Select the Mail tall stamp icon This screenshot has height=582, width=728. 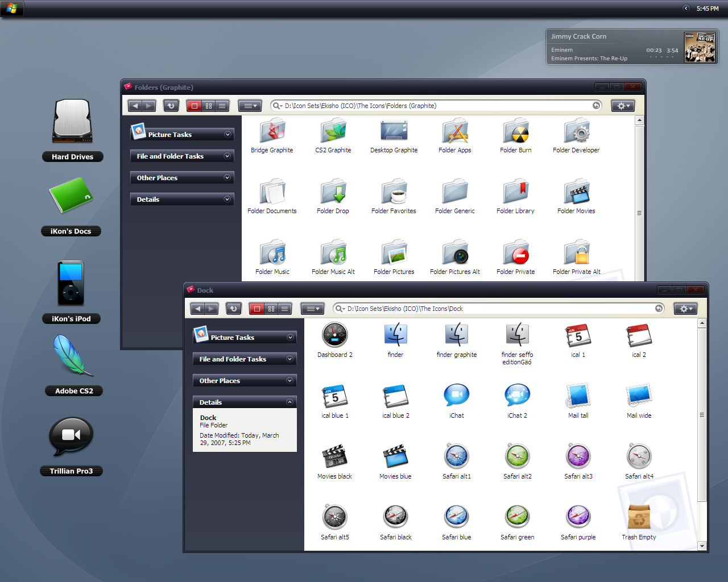578,396
